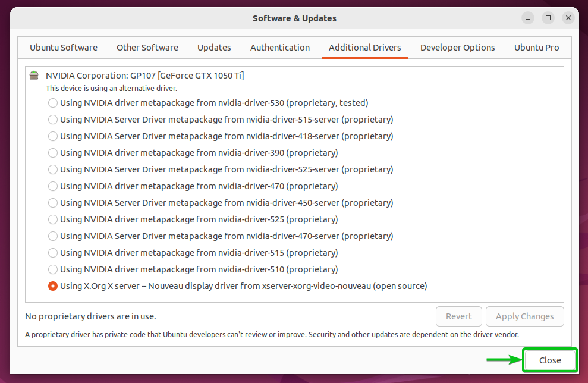This screenshot has width=588, height=383.
Task: Open the Ubuntu Pro tab
Action: (537, 48)
